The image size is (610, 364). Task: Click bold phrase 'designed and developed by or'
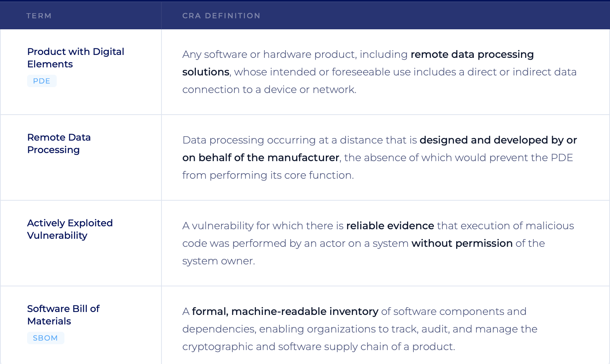click(x=498, y=140)
